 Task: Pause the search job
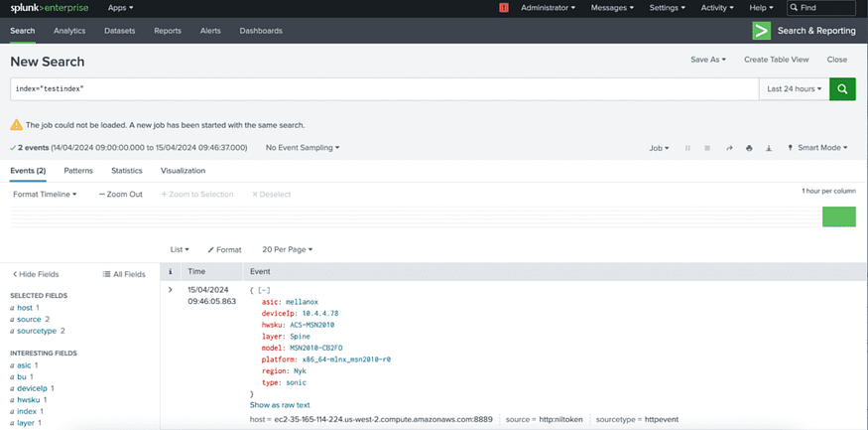pyautogui.click(x=687, y=148)
